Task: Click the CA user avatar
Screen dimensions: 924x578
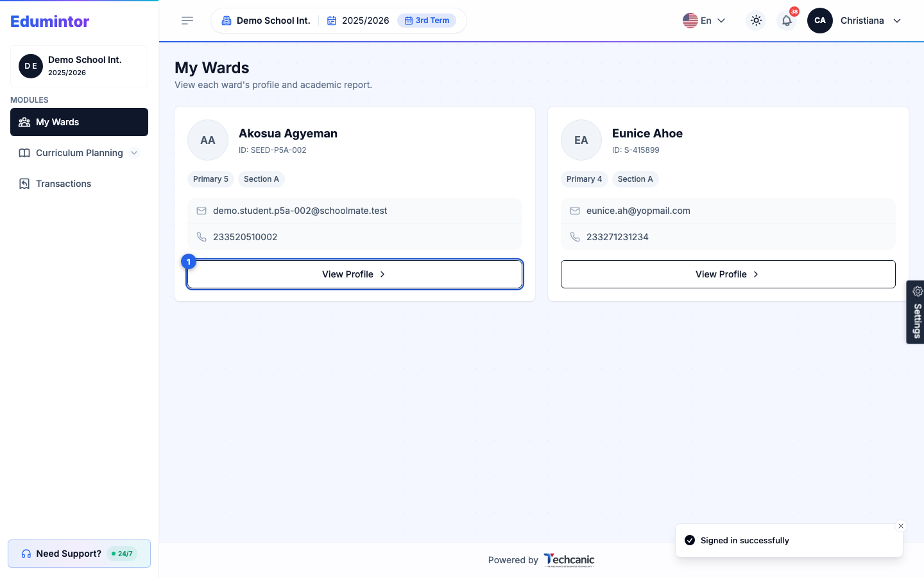Action: pos(820,21)
